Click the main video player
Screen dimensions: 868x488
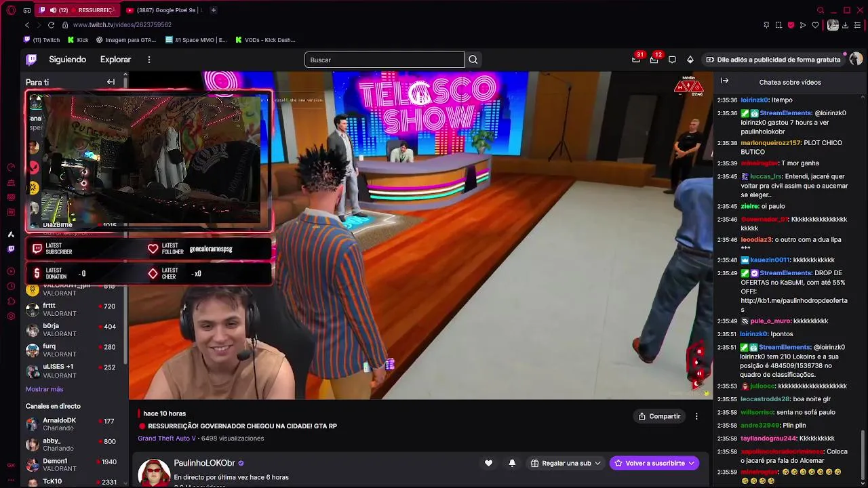click(x=420, y=235)
